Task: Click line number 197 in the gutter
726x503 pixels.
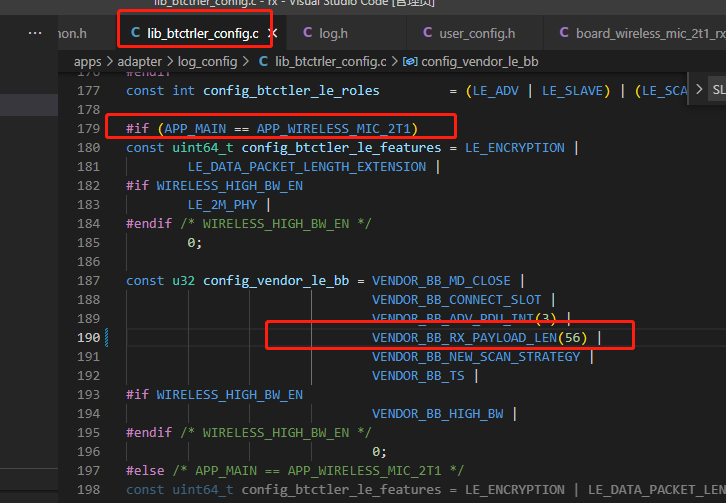Action: click(88, 471)
